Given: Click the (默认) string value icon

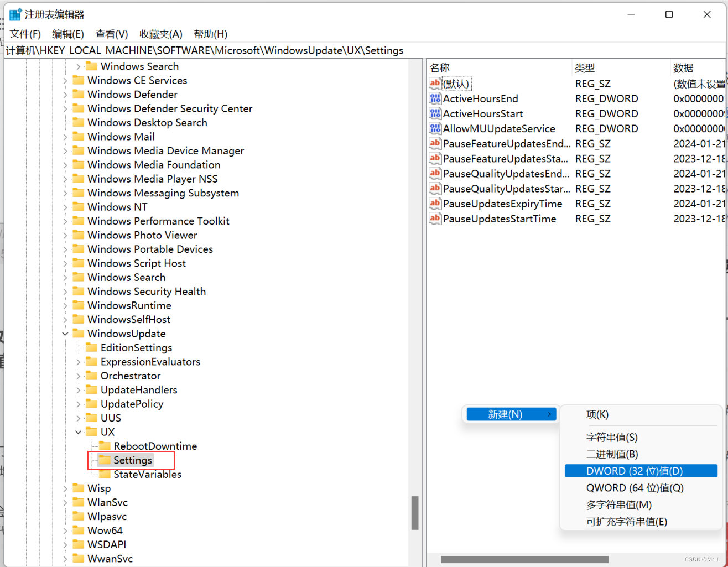Looking at the screenshot, I should (435, 84).
